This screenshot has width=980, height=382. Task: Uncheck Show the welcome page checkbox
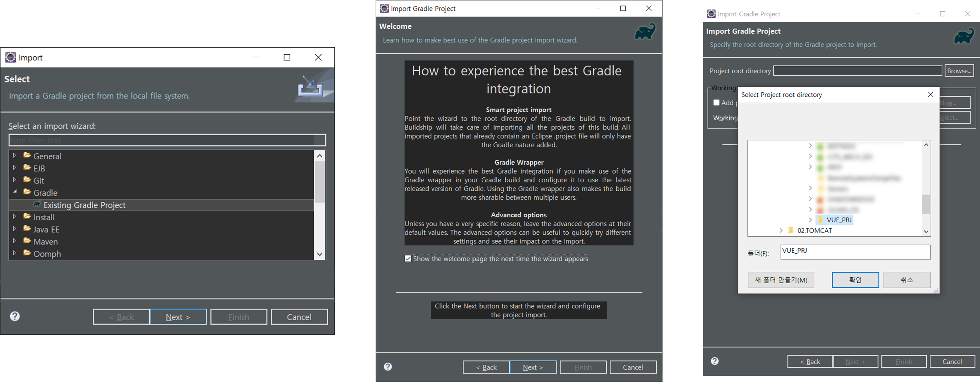pos(408,259)
